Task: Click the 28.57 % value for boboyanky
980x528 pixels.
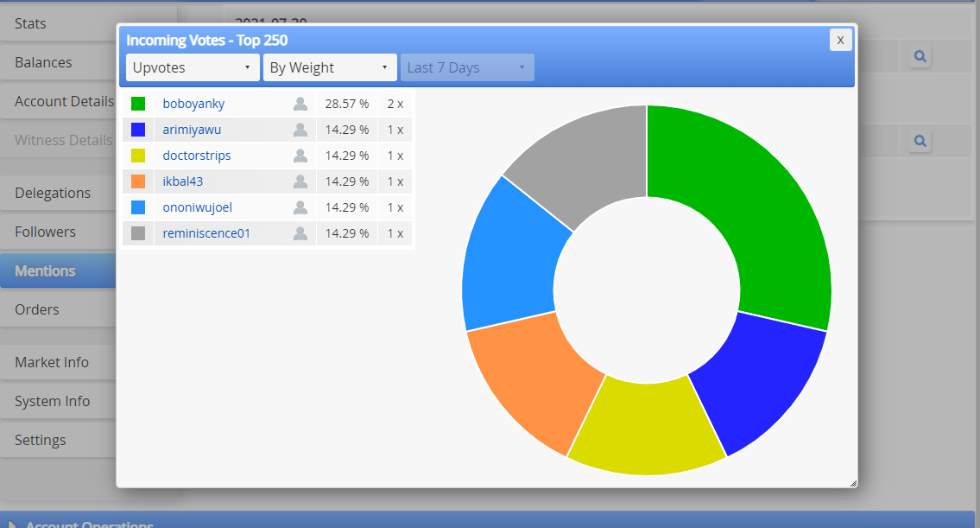Action: click(x=347, y=104)
